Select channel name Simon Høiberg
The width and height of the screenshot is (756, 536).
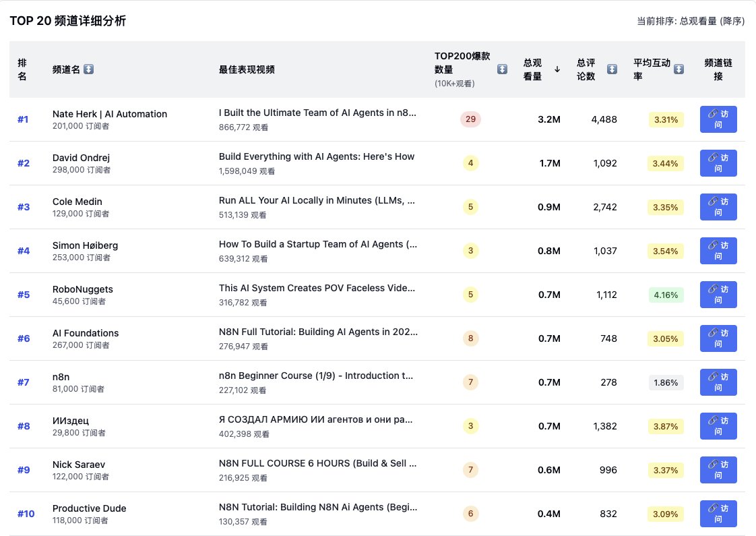click(x=85, y=245)
